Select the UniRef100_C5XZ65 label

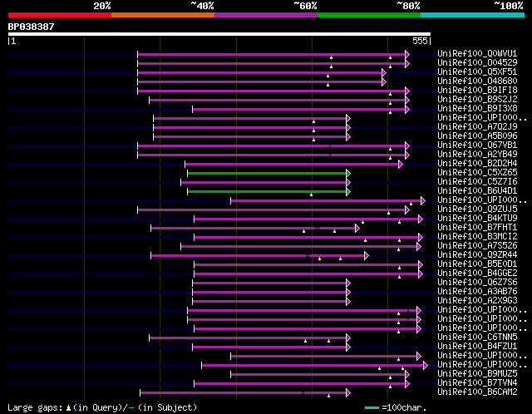point(477,173)
